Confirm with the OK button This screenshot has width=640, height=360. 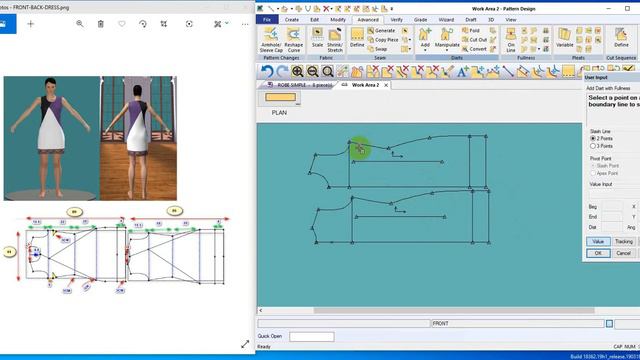point(598,253)
